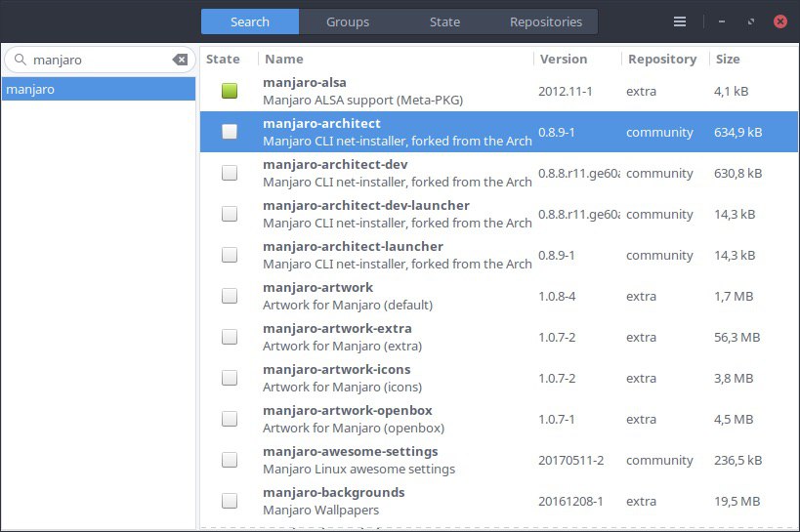Image resolution: width=800 pixels, height=532 pixels.
Task: Click manjaro-architect-dev-launcher package name
Action: (x=366, y=205)
